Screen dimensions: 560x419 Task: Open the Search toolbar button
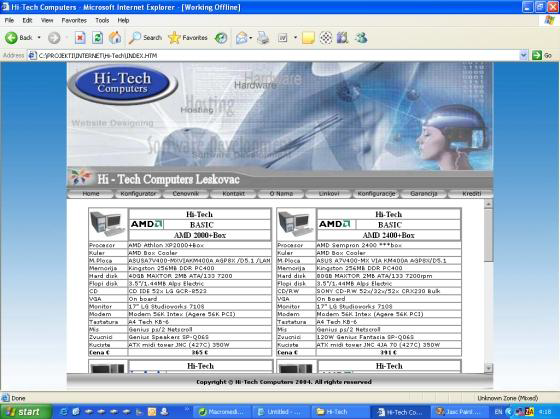click(145, 38)
